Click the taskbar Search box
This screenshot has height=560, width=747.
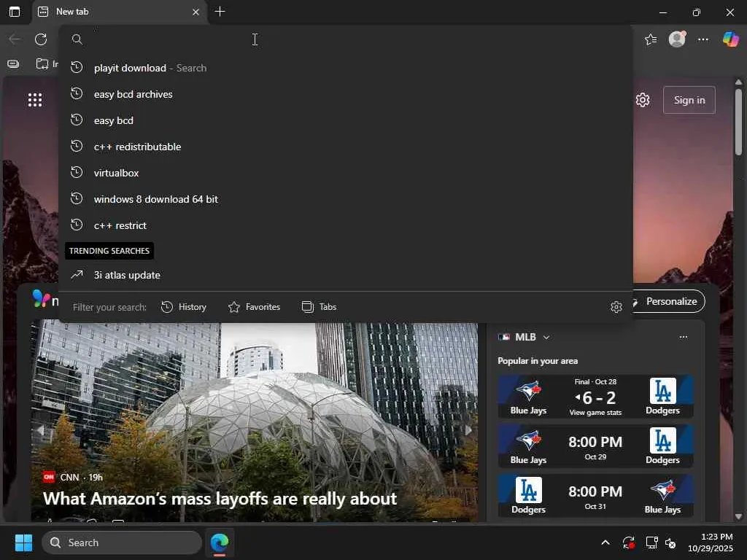(x=122, y=542)
